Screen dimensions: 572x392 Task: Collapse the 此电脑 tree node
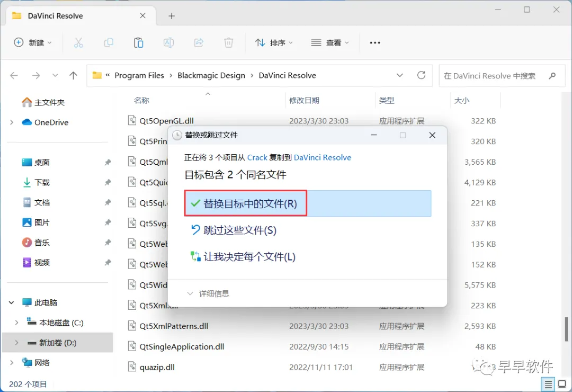[x=12, y=302]
